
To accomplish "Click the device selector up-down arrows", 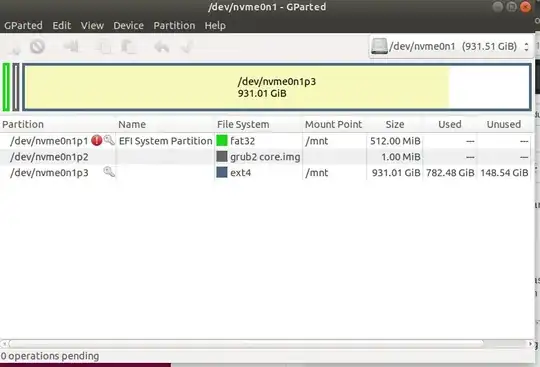I will point(526,46).
